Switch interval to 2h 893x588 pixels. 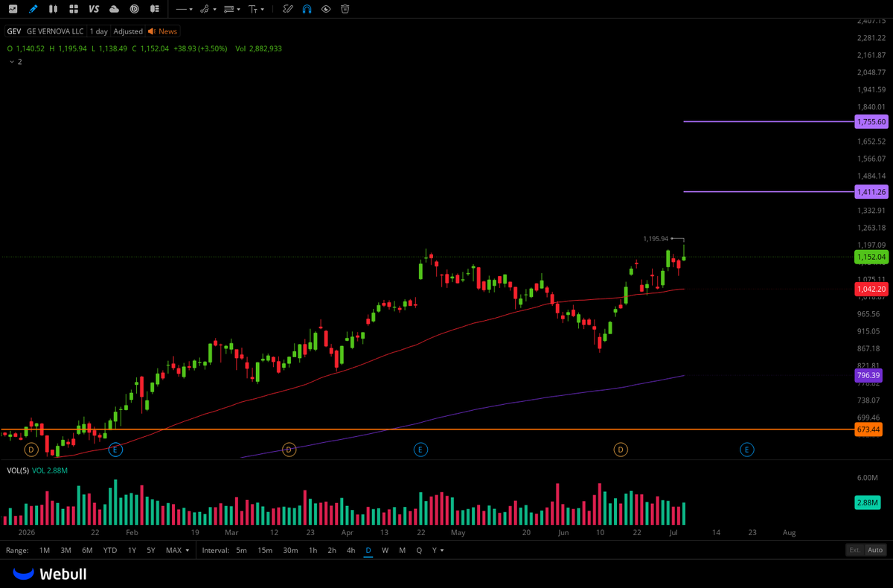click(x=332, y=550)
